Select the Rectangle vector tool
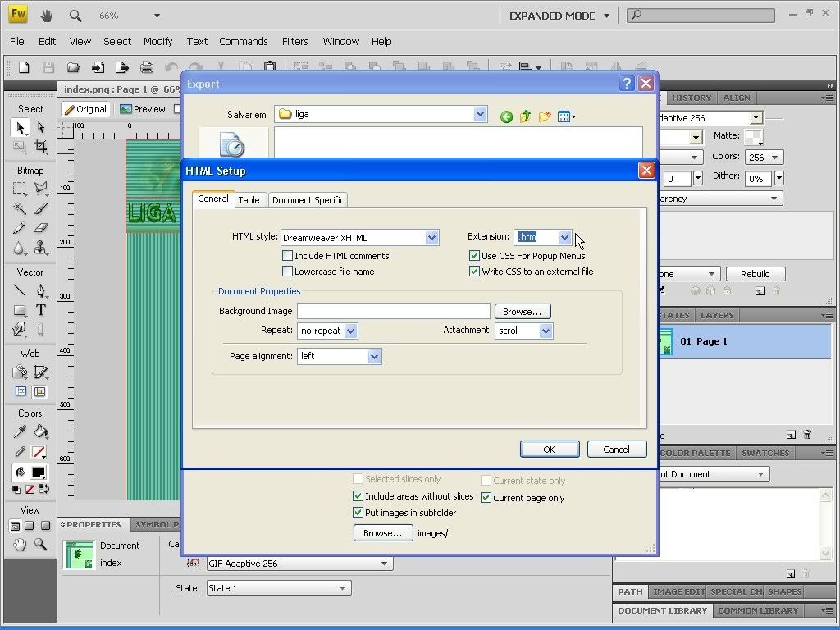This screenshot has width=840, height=630. tap(20, 310)
